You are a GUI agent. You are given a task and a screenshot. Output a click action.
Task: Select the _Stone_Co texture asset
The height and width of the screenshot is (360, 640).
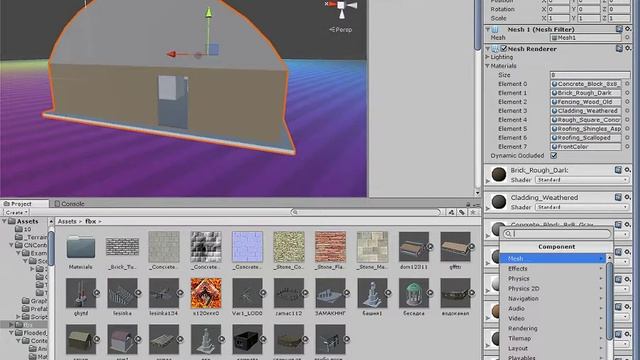[x=289, y=247]
